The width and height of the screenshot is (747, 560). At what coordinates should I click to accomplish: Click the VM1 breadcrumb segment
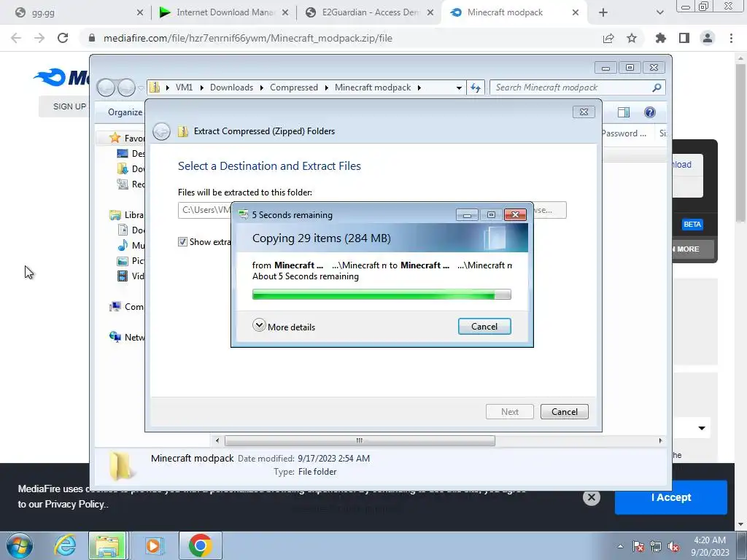tap(184, 87)
